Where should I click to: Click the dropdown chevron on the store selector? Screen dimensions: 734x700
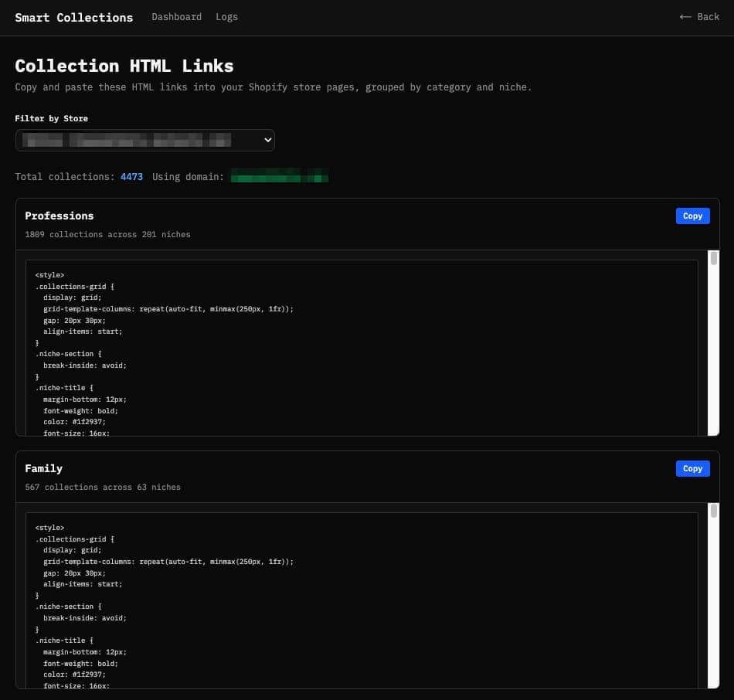pos(267,140)
